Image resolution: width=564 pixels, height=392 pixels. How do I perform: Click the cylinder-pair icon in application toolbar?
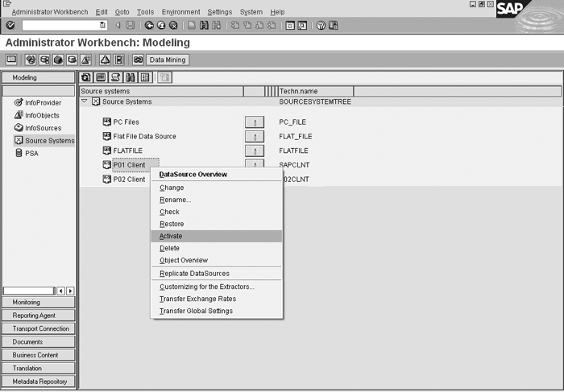(44, 60)
